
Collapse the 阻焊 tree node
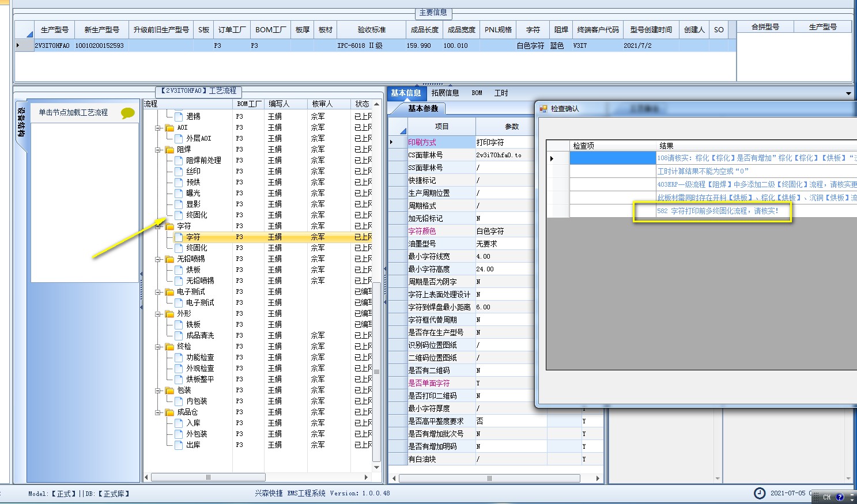(158, 149)
